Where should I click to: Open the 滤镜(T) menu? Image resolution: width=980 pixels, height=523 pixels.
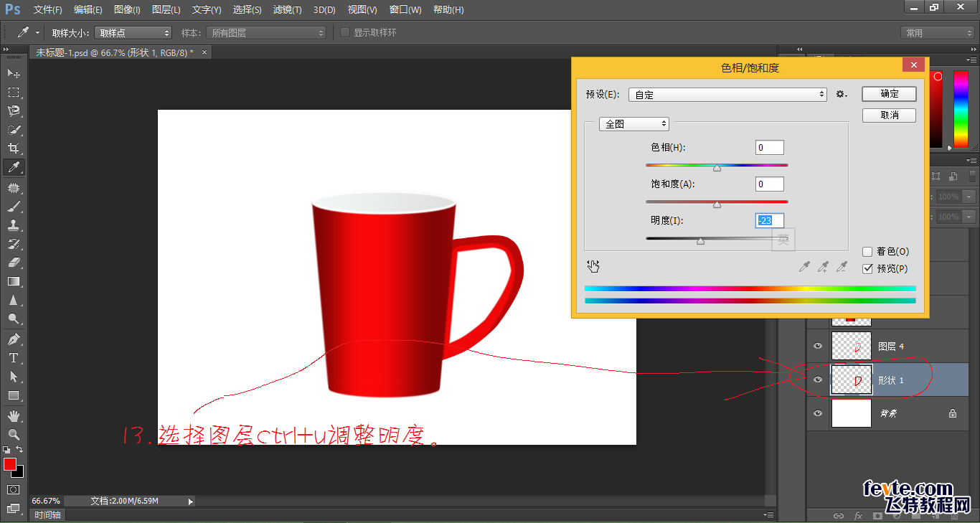click(287, 10)
